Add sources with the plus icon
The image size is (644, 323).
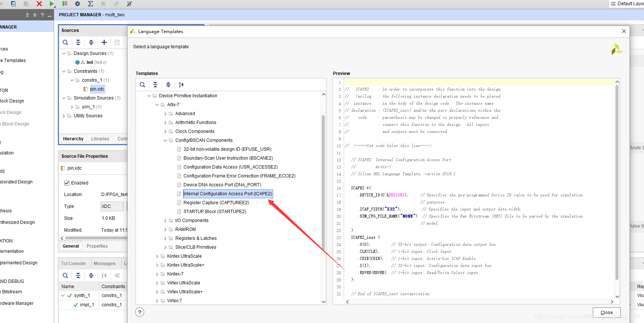click(x=104, y=42)
